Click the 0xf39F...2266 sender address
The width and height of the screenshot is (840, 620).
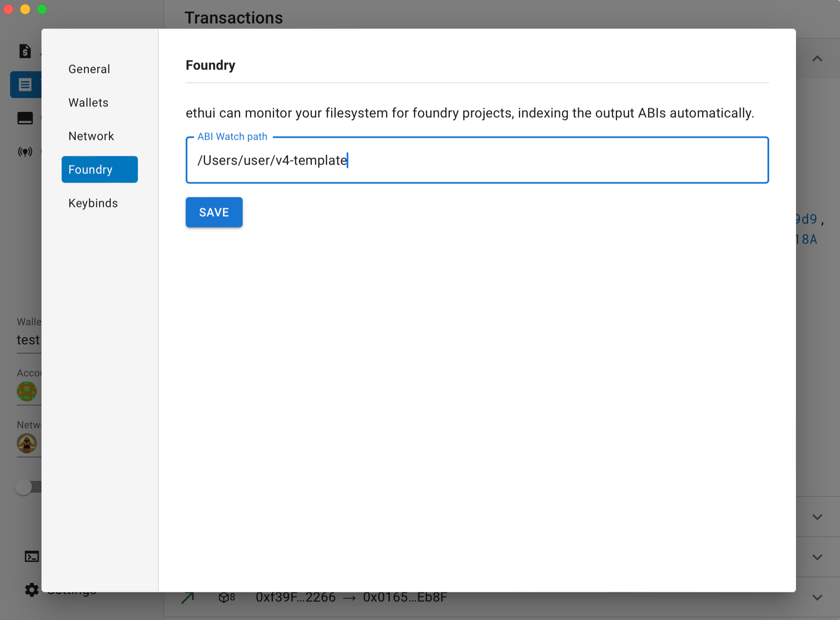pos(296,597)
